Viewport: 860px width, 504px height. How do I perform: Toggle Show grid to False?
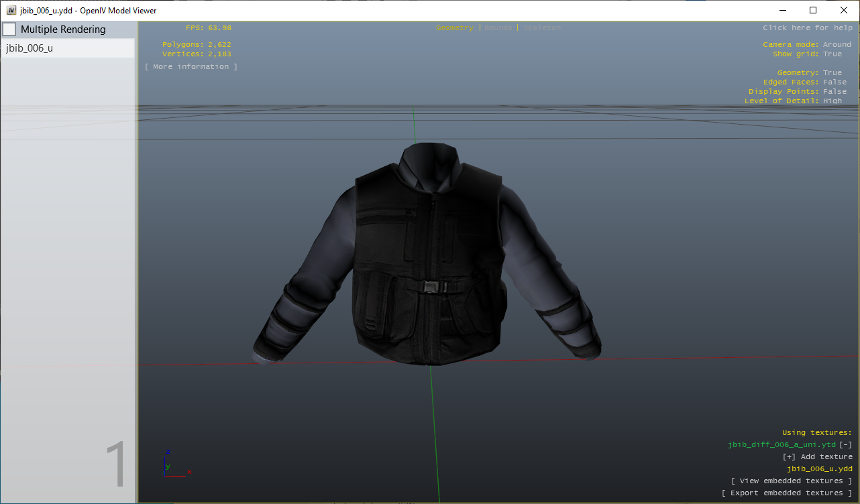832,54
